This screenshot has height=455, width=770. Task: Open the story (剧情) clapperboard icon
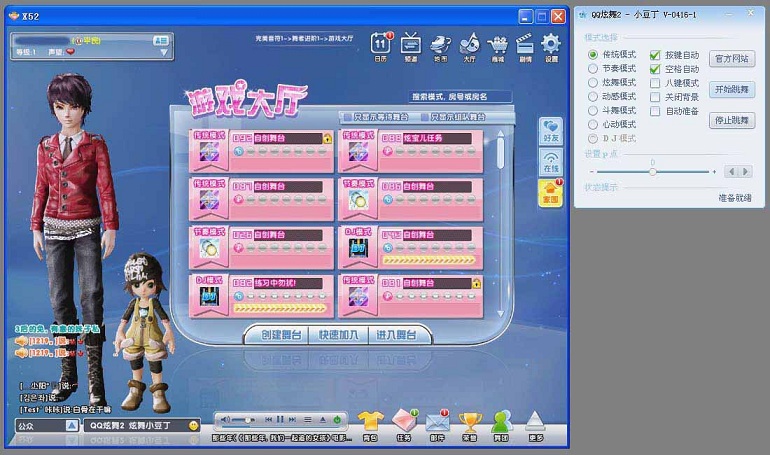[x=525, y=47]
